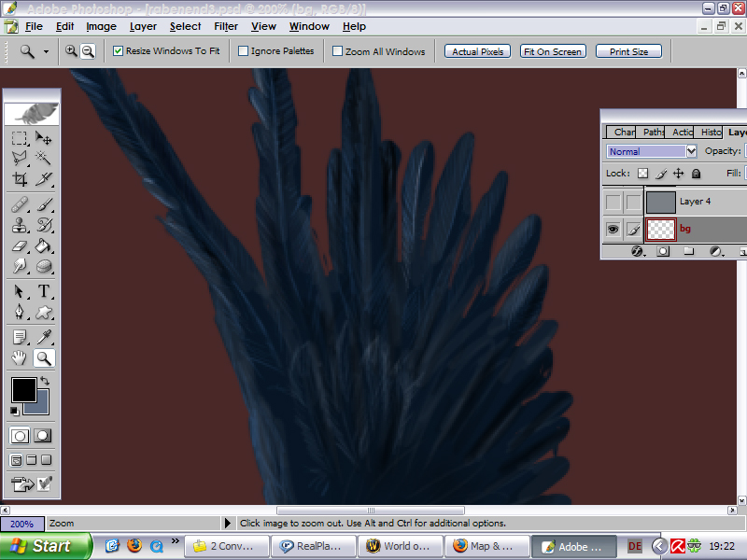
Task: Open the Edit menu
Action: tap(64, 27)
